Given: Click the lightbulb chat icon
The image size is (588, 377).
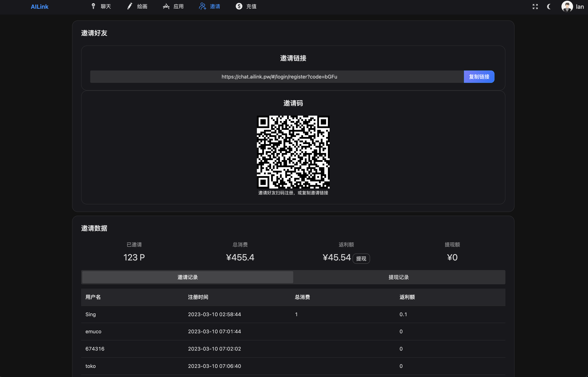Looking at the screenshot, I should tap(93, 6).
